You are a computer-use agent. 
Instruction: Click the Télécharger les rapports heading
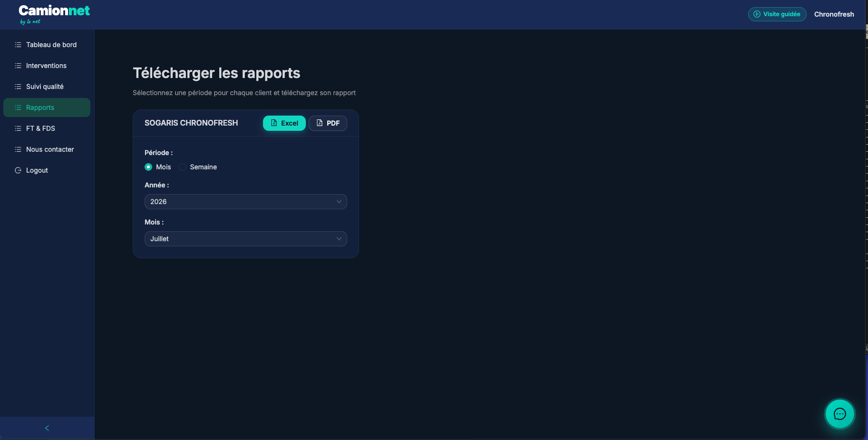coord(216,73)
